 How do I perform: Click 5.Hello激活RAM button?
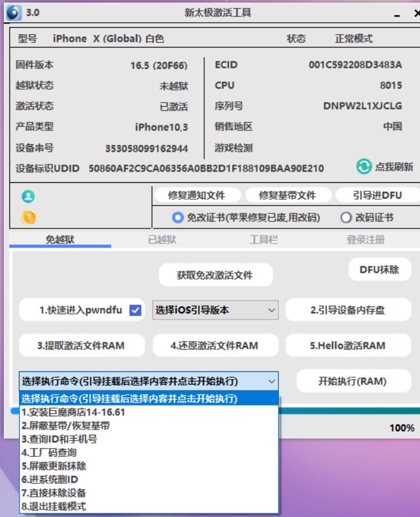348,346
